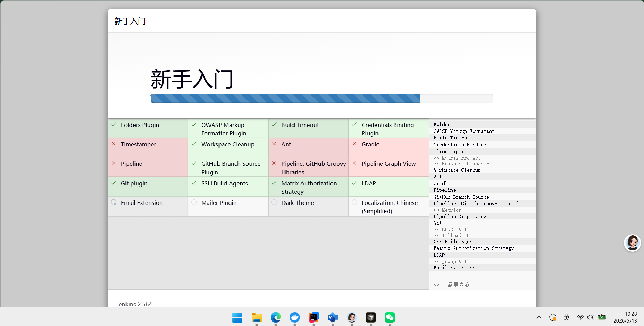644x326 pixels.
Task: Click the Jenkins 2.564 version text
Action: click(x=134, y=304)
